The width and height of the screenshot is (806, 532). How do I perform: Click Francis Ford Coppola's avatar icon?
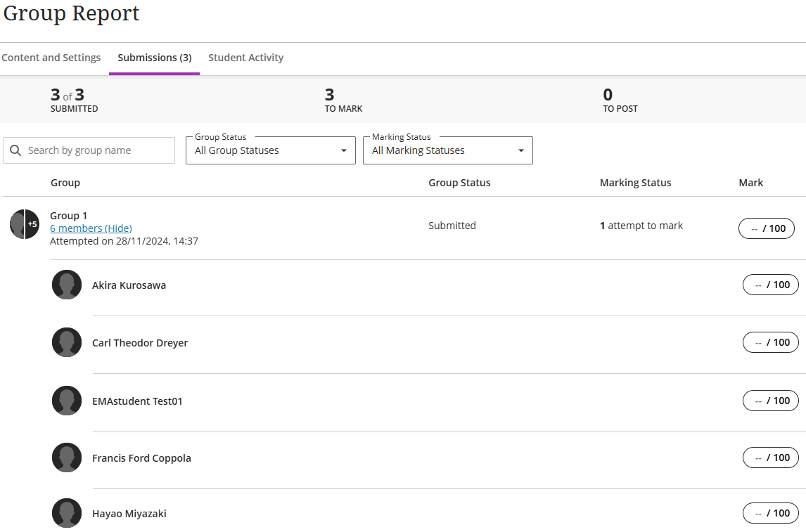(x=67, y=458)
